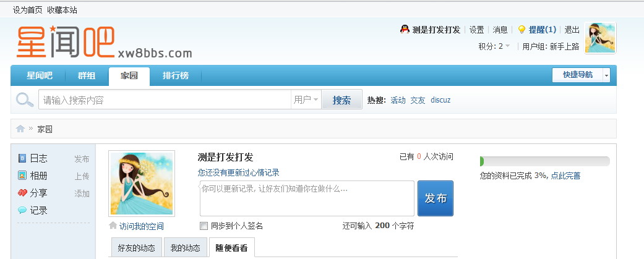Click the home icon in breadcrumb
644x259 pixels.
point(20,129)
